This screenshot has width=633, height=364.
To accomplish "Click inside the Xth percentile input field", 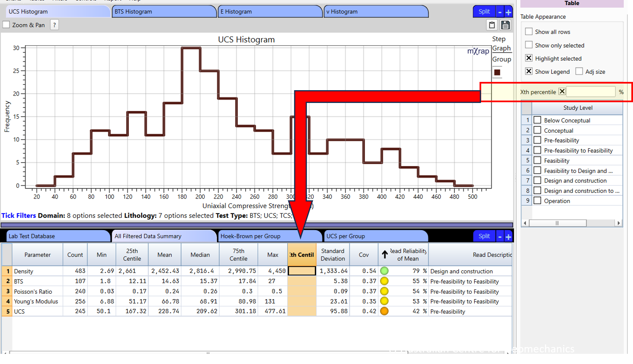I will coord(591,92).
